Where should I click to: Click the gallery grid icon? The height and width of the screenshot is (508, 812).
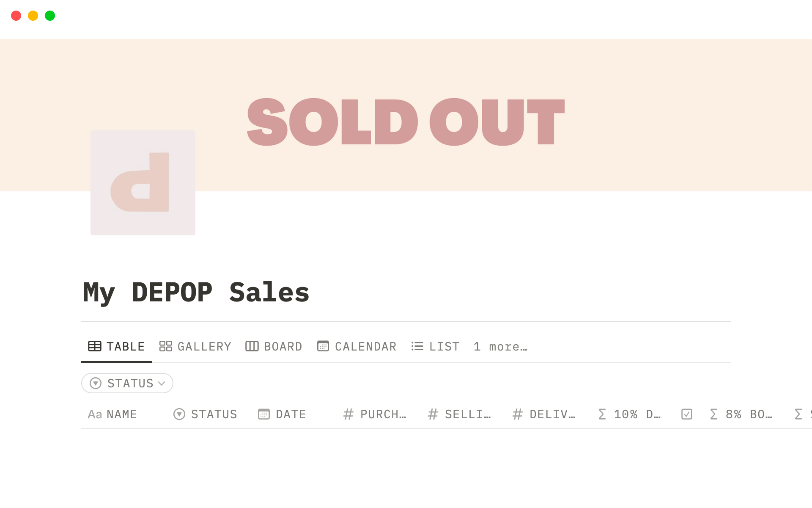[165, 346]
